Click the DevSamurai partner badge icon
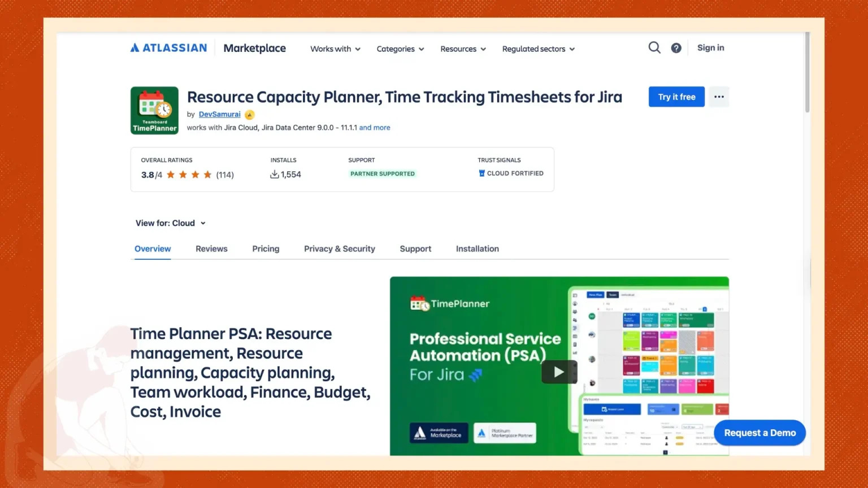 pyautogui.click(x=249, y=115)
